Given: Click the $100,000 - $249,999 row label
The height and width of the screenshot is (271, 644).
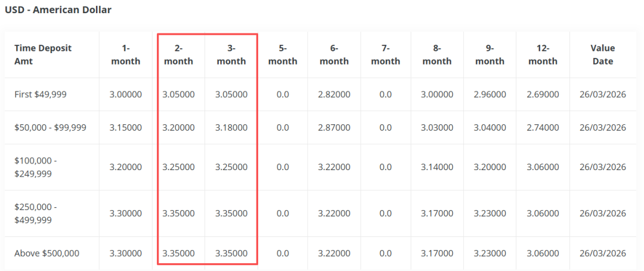Looking at the screenshot, I should (x=37, y=167).
